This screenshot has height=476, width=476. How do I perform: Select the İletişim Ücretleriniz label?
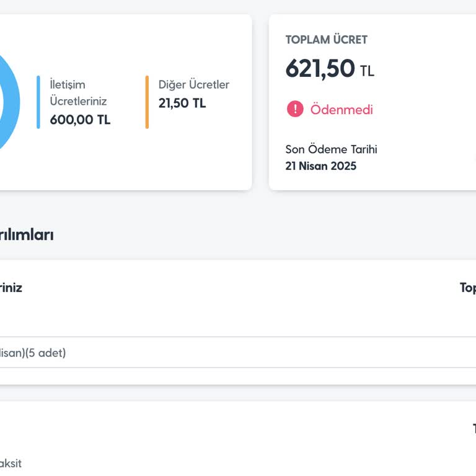78,92
